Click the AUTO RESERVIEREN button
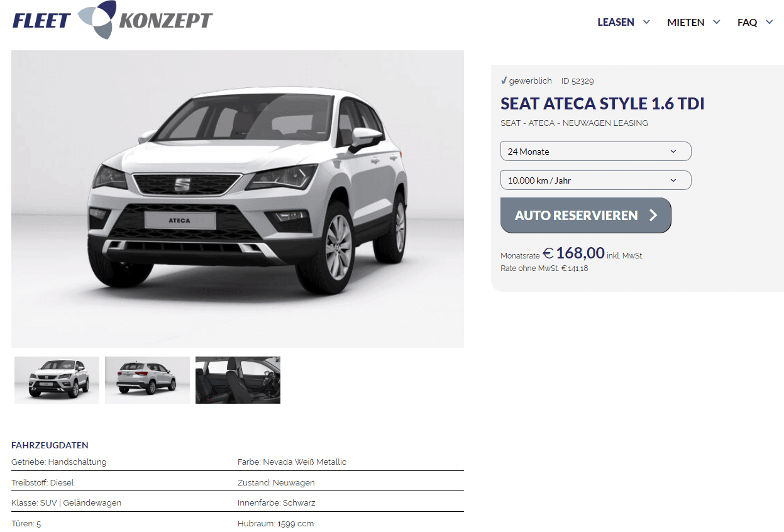Viewport: 784px width, 532px height. click(585, 215)
